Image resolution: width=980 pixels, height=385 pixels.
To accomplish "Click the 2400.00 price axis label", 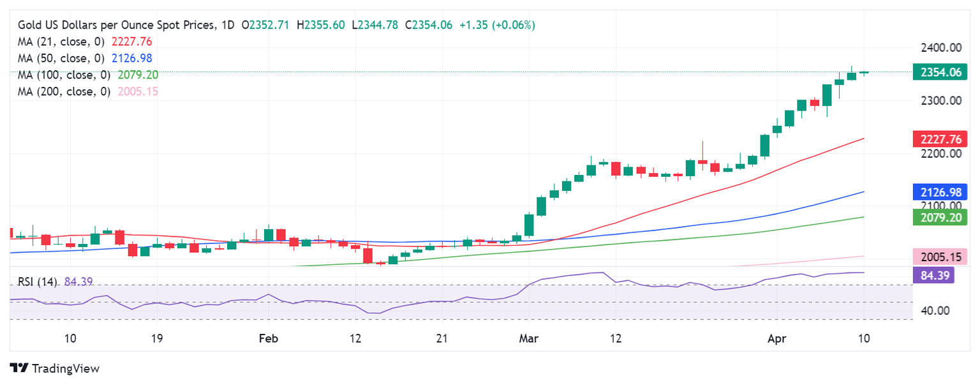I will 940,48.
